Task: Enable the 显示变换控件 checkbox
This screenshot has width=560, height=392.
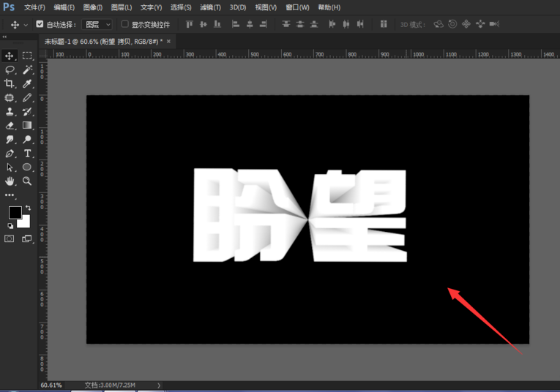Action: pos(124,24)
